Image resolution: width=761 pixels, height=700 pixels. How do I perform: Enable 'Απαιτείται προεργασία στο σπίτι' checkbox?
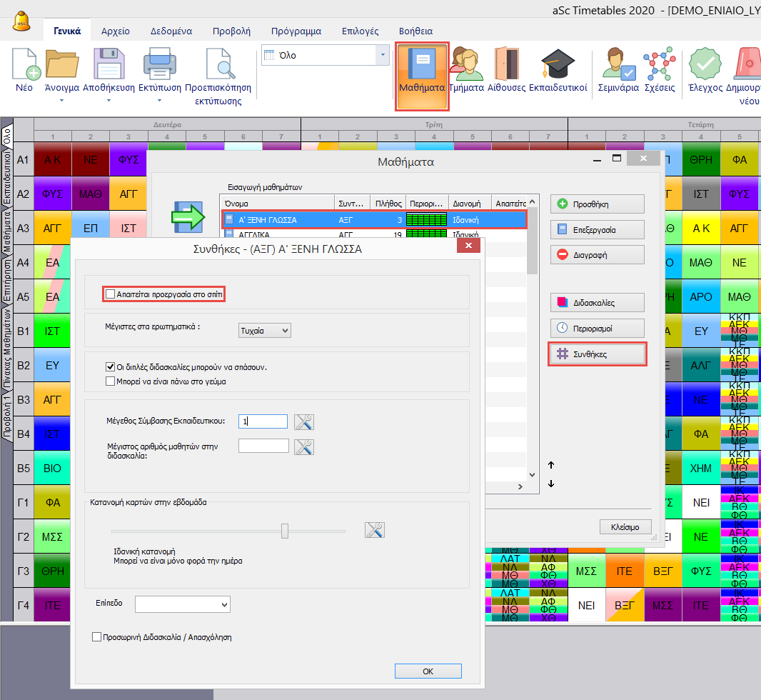(110, 294)
